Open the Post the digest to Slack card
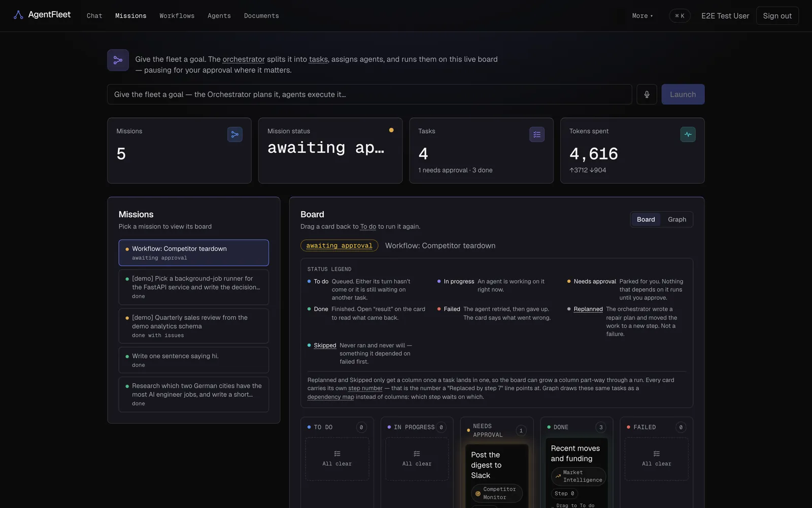 [x=497, y=475]
